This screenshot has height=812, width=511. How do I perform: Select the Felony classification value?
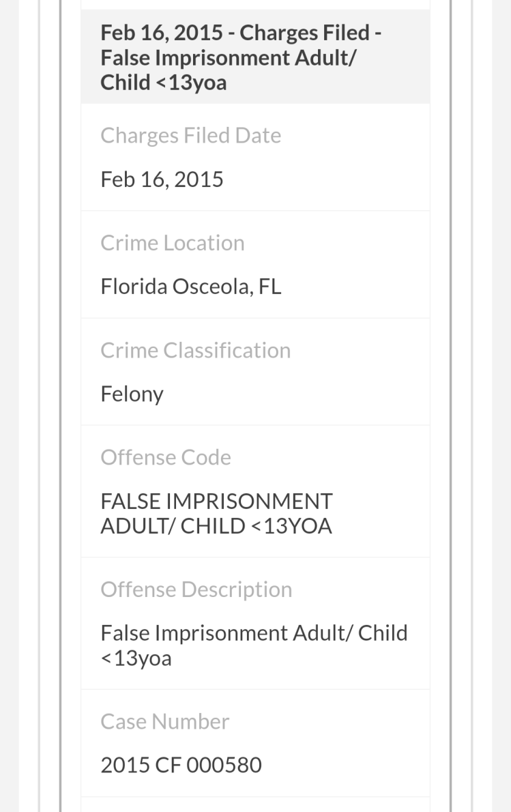point(132,394)
